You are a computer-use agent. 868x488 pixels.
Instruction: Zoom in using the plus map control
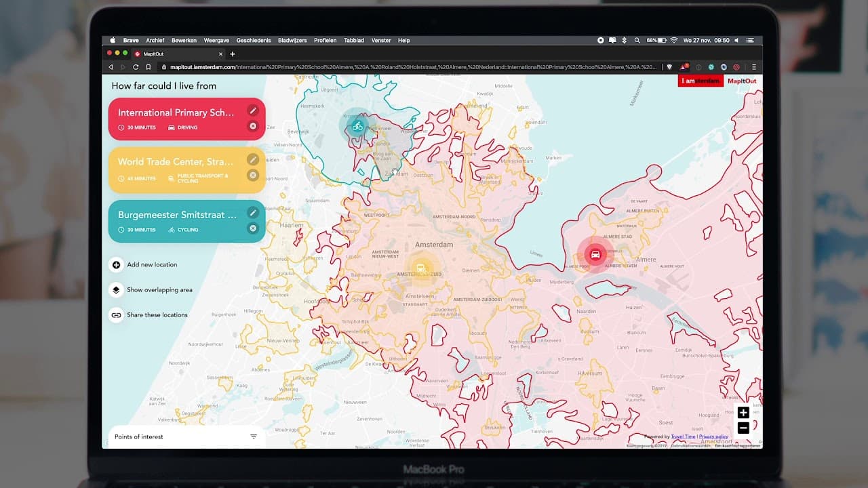click(743, 412)
